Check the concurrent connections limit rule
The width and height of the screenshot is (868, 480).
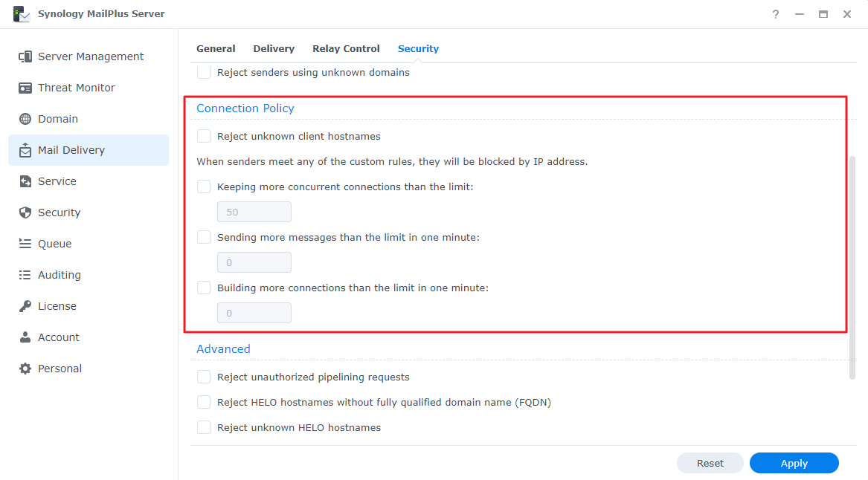tap(204, 187)
